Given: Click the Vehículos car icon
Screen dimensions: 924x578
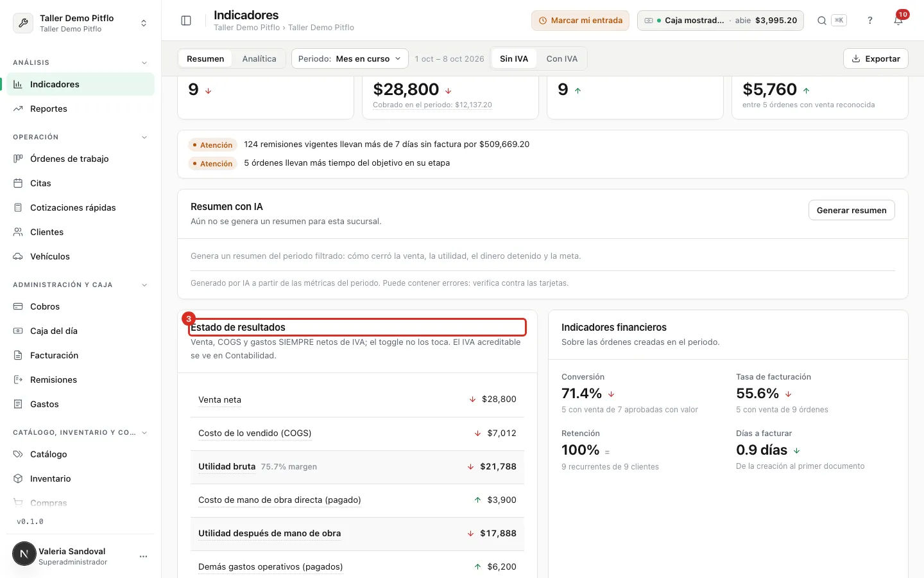Looking at the screenshot, I should click(x=18, y=256).
